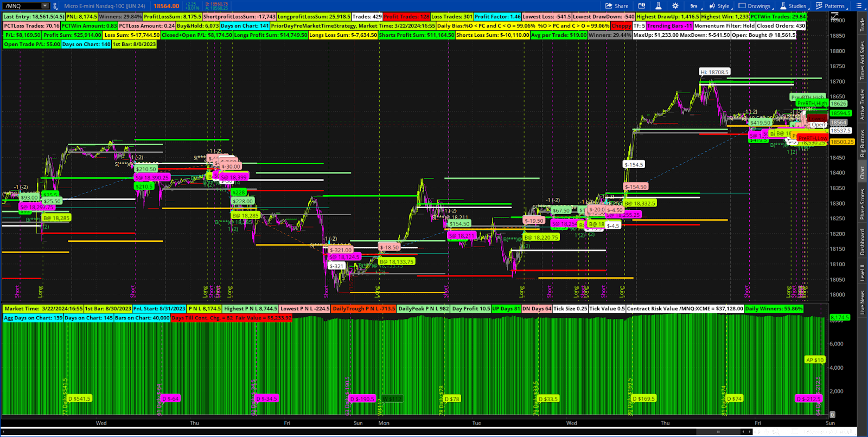The image size is (868, 437).
Task: Open chart settings gear icon
Action: 675,6
